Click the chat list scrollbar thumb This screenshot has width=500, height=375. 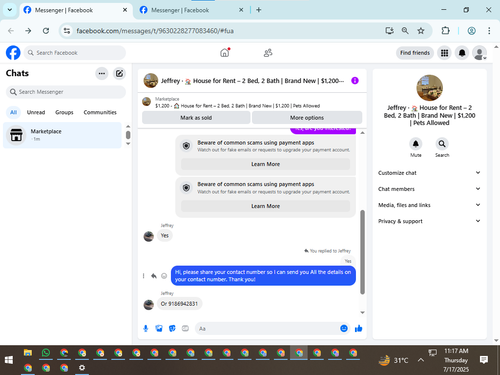(128, 135)
